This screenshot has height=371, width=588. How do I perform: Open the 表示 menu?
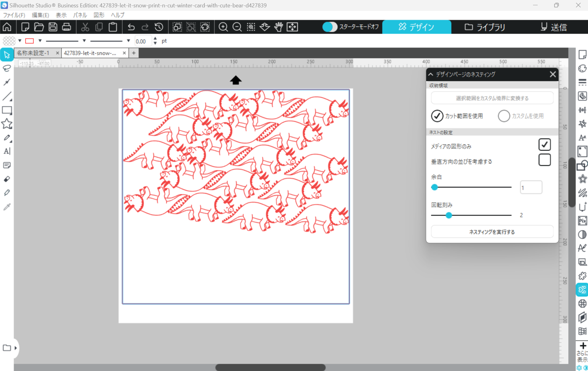(61, 15)
